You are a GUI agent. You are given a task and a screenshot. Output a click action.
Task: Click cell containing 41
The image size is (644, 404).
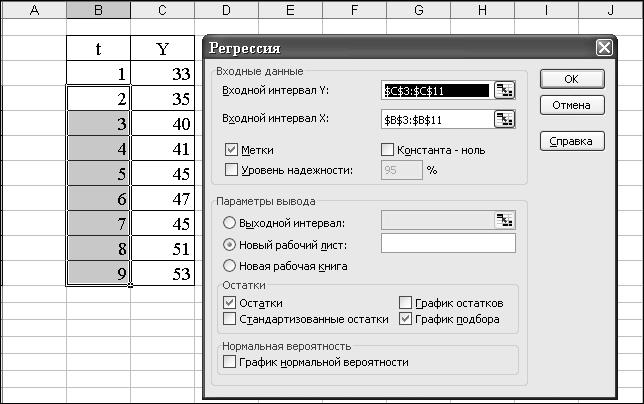[163, 149]
